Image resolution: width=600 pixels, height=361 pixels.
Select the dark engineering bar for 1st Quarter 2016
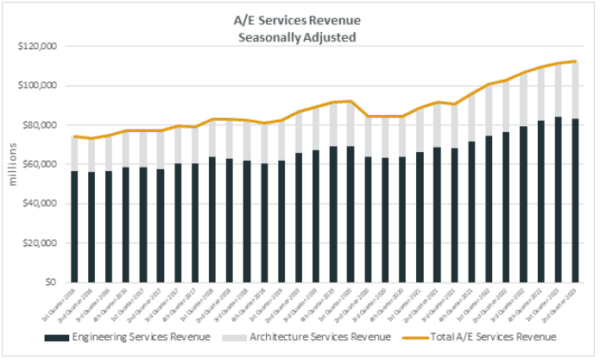[x=74, y=227]
